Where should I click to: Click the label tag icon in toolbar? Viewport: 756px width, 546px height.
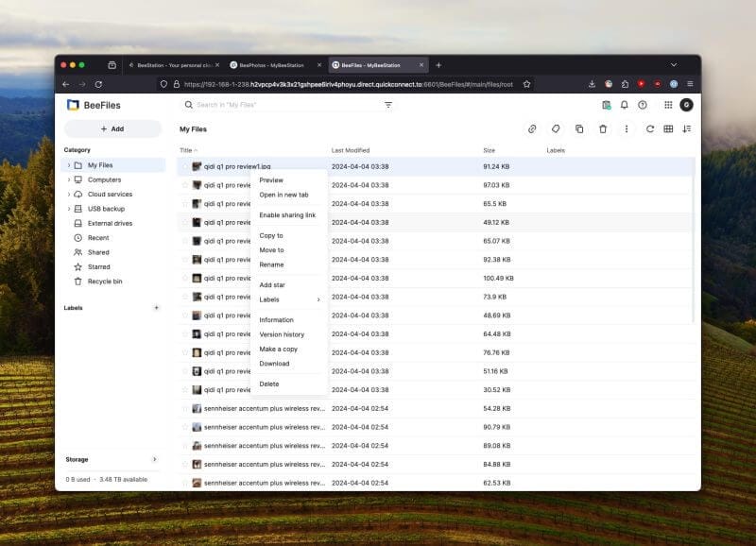point(556,128)
